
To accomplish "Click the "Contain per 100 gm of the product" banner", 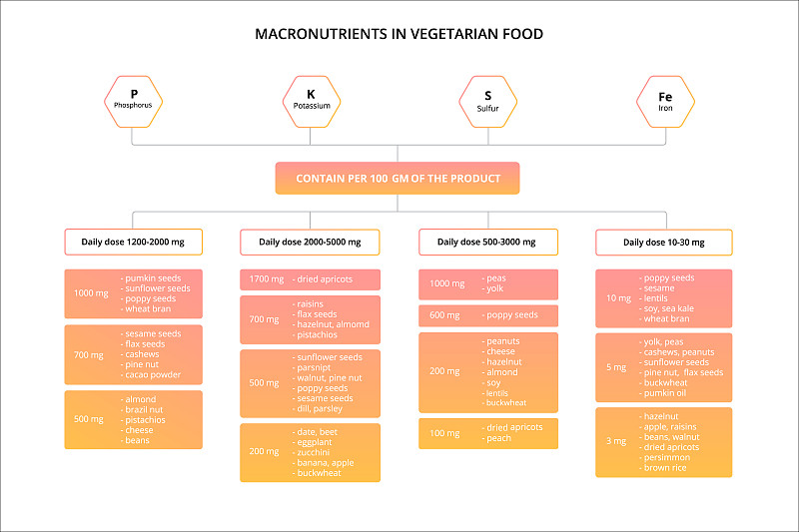I will 399,179.
